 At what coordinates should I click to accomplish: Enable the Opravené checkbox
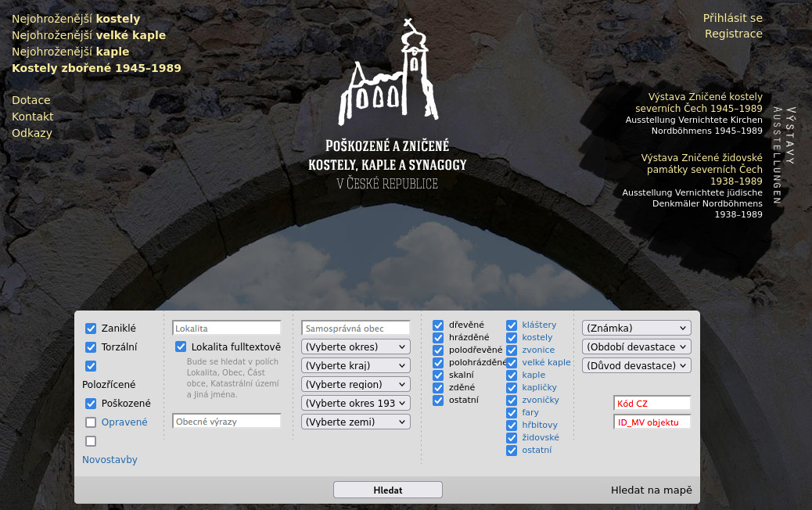(91, 422)
